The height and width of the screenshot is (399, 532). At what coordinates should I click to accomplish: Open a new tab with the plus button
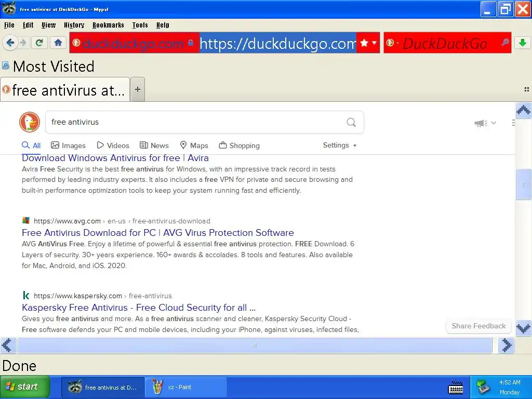click(x=137, y=89)
